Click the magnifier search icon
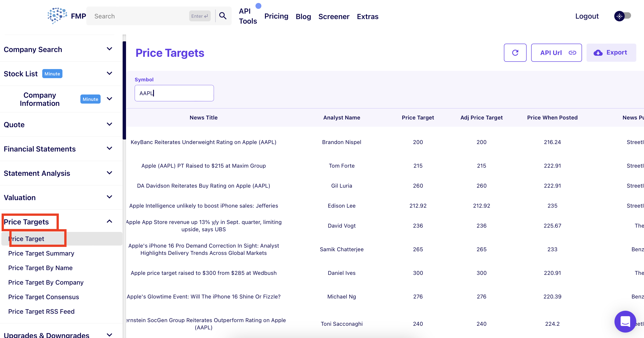644x338 pixels. tap(223, 16)
